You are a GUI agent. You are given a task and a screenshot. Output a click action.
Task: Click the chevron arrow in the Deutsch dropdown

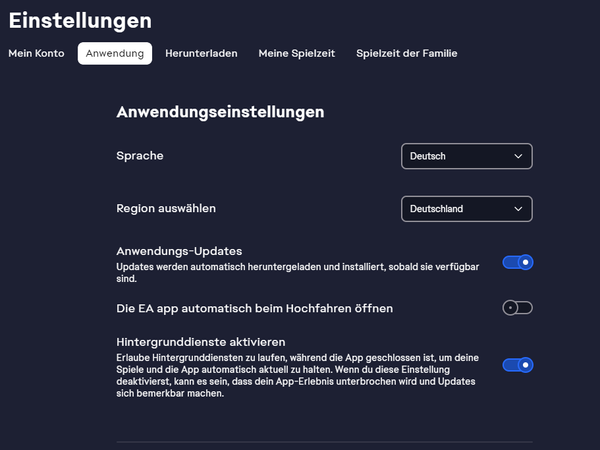(518, 156)
